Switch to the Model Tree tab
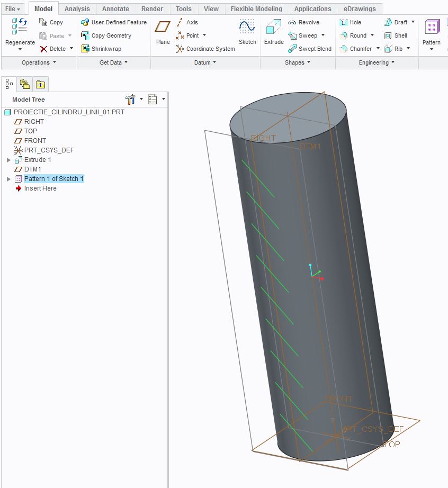Screen dimensions: 448x488 pos(8,84)
